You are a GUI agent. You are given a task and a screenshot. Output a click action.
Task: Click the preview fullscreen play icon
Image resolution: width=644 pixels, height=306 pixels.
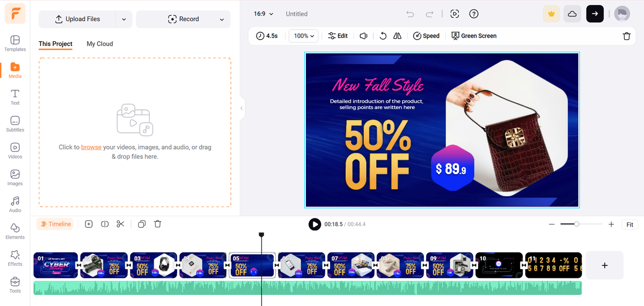point(455,14)
